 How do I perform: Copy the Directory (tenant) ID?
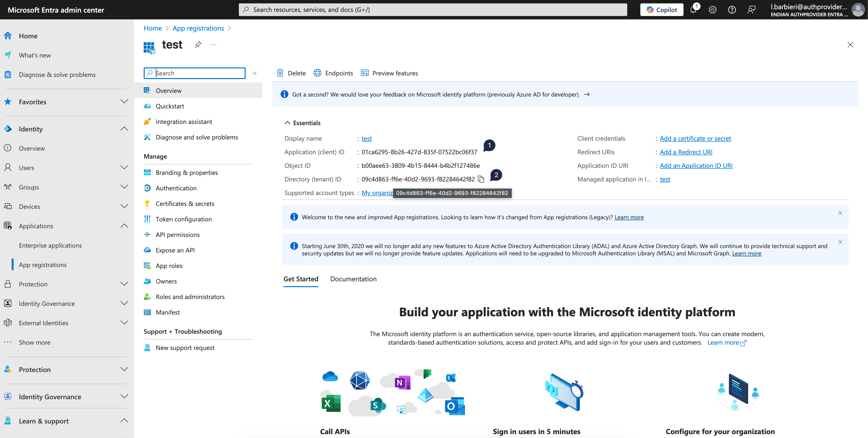pyautogui.click(x=481, y=179)
